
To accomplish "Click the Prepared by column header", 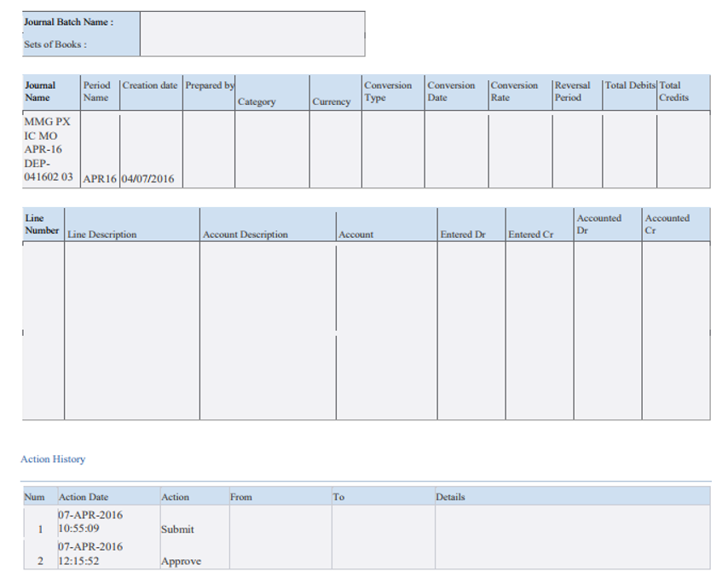I will [209, 85].
